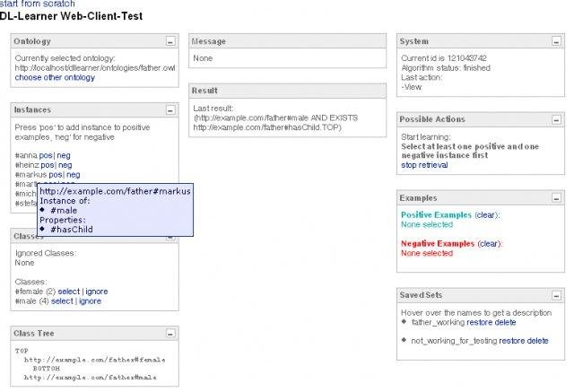This screenshot has height=392, width=574.
Task: Select father#female node in Class Tree
Action: tap(94, 360)
